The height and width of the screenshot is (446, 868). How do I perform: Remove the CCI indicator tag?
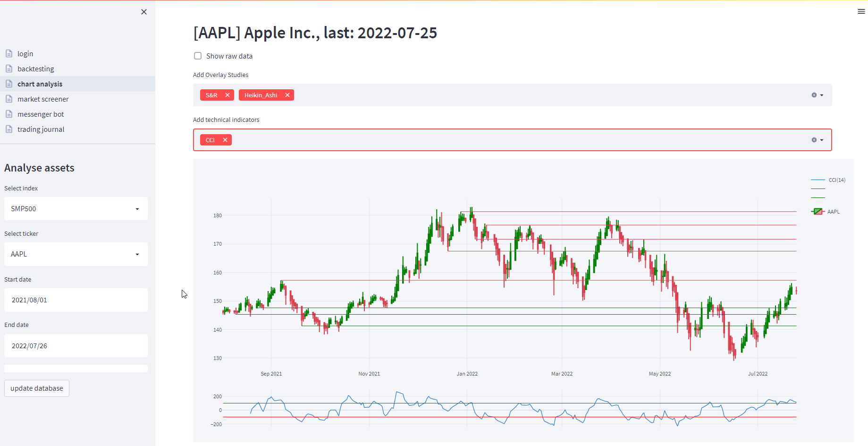click(x=225, y=140)
